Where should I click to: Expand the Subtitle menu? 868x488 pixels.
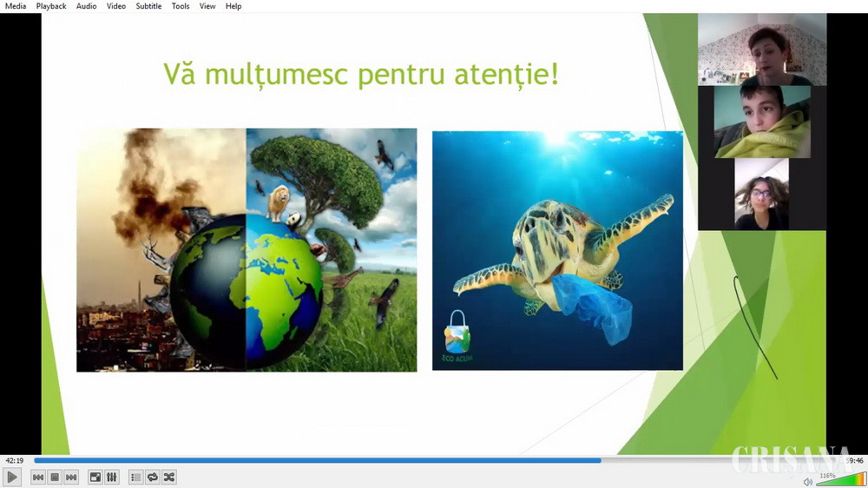coord(148,6)
